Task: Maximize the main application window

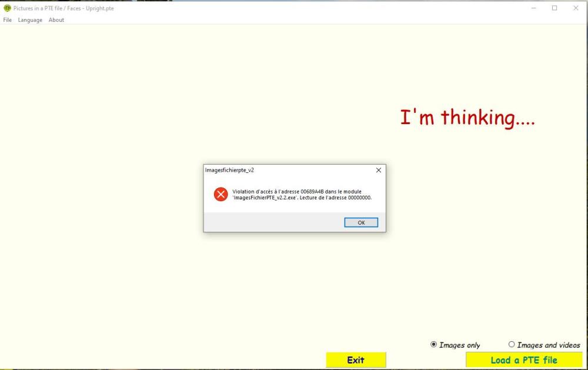Action: coord(554,8)
